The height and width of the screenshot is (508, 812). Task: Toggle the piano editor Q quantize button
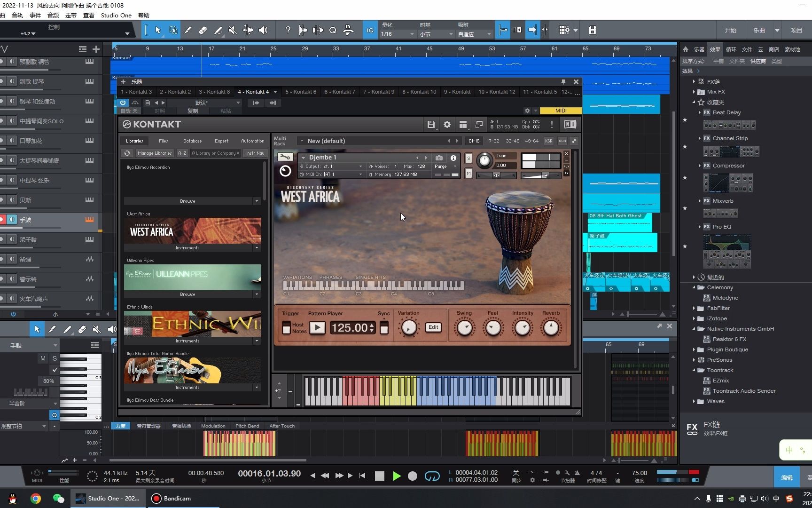[x=55, y=415]
